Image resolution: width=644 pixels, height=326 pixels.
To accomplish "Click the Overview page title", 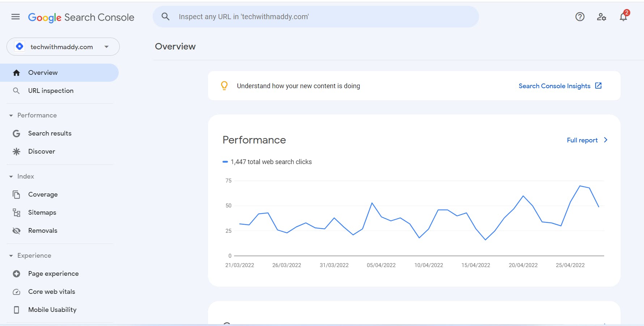I will [x=175, y=47].
